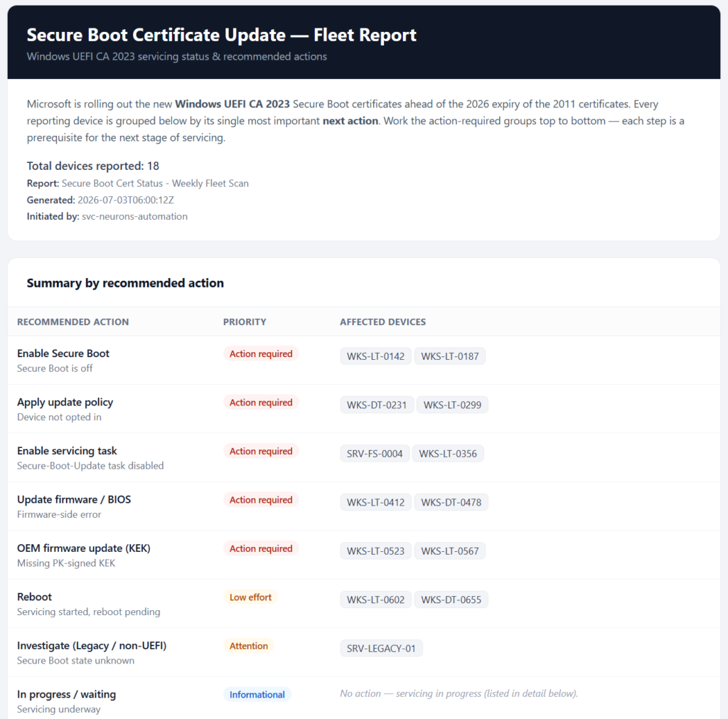Click the Servicing started, reboot pending subtitle
The image size is (728, 719).
[89, 612]
